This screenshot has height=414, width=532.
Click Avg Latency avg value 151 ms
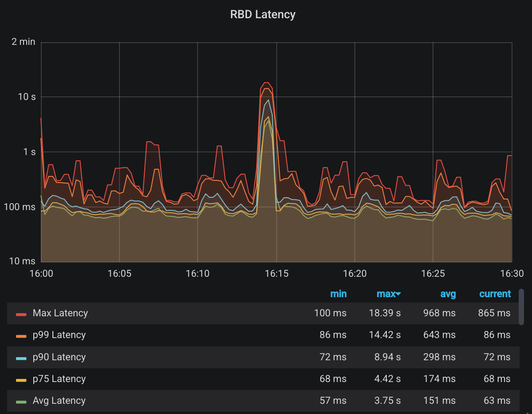point(439,401)
